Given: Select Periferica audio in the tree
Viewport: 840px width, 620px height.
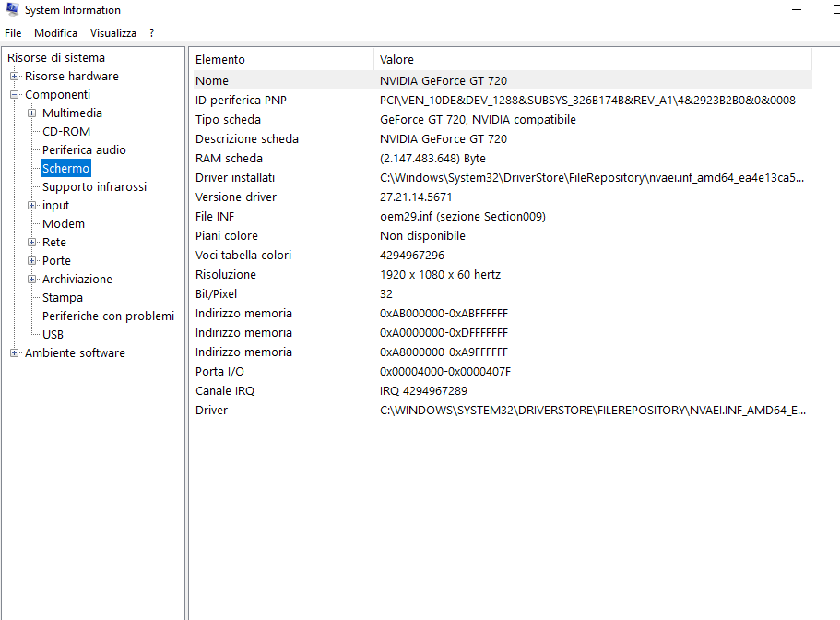Looking at the screenshot, I should click(84, 150).
